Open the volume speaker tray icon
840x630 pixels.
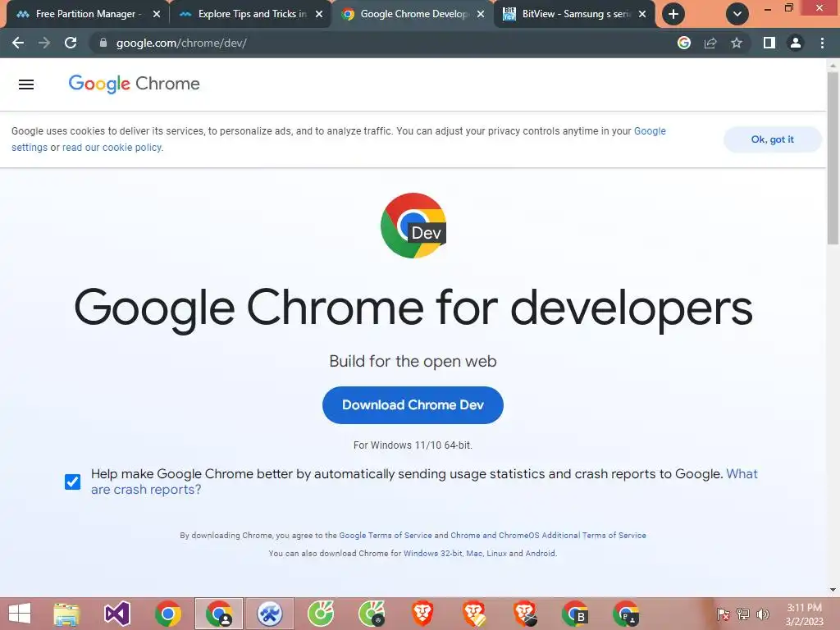[763, 614]
